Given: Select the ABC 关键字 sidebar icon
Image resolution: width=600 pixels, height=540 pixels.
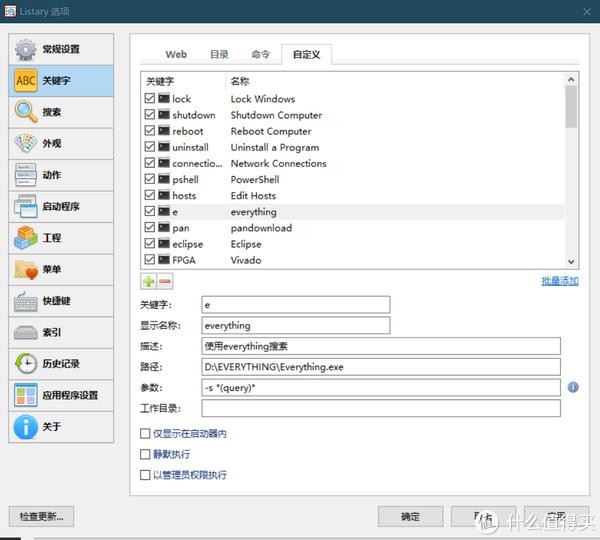Looking at the screenshot, I should (x=26, y=80).
